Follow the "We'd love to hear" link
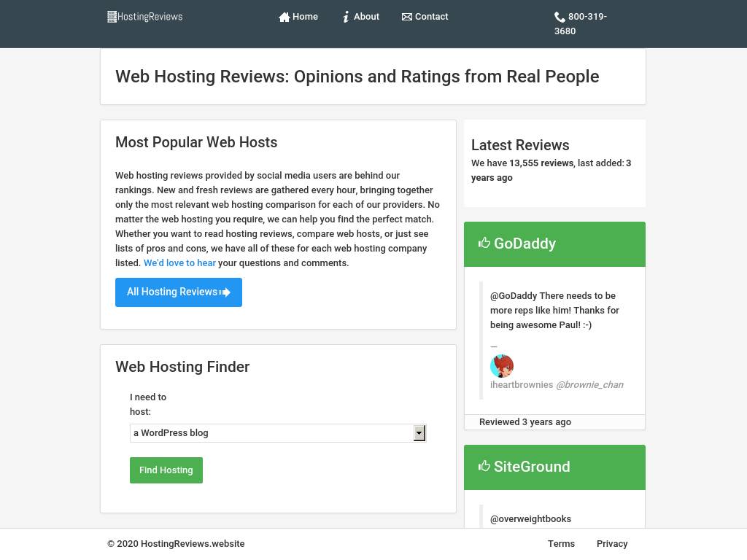Viewport: 747px width, 560px height. (x=179, y=263)
